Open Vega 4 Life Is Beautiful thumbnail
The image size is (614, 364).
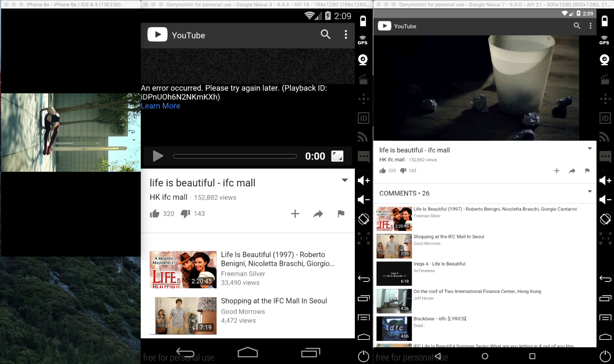coord(394,273)
